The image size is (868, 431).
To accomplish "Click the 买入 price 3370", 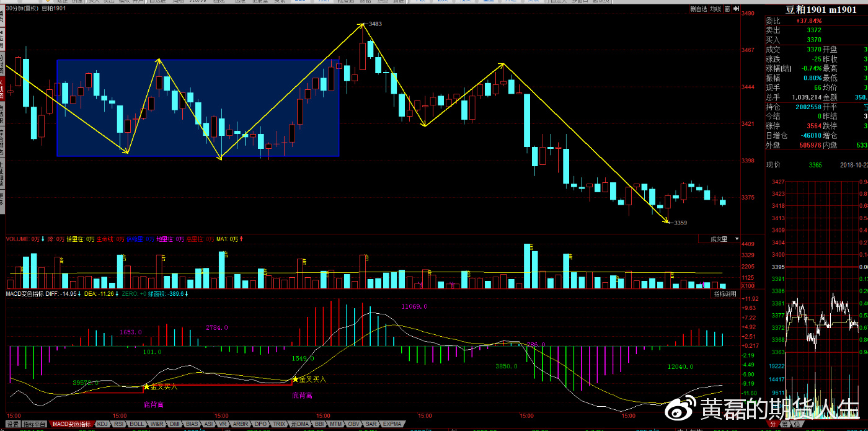I will (814, 40).
